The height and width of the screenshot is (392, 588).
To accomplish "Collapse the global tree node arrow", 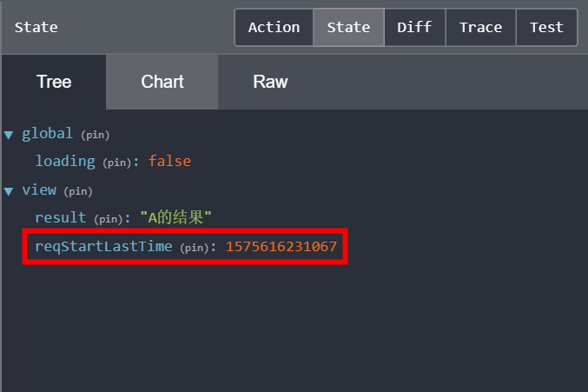I will click(9, 135).
